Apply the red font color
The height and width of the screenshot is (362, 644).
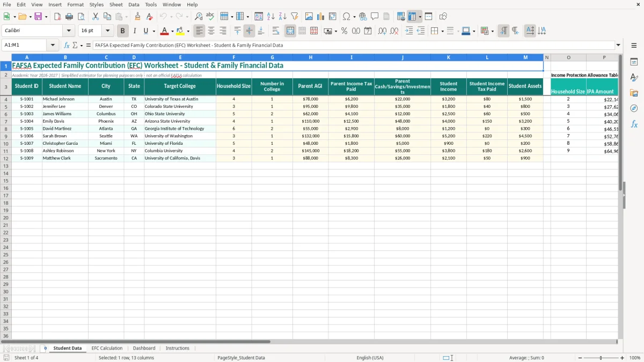click(164, 31)
